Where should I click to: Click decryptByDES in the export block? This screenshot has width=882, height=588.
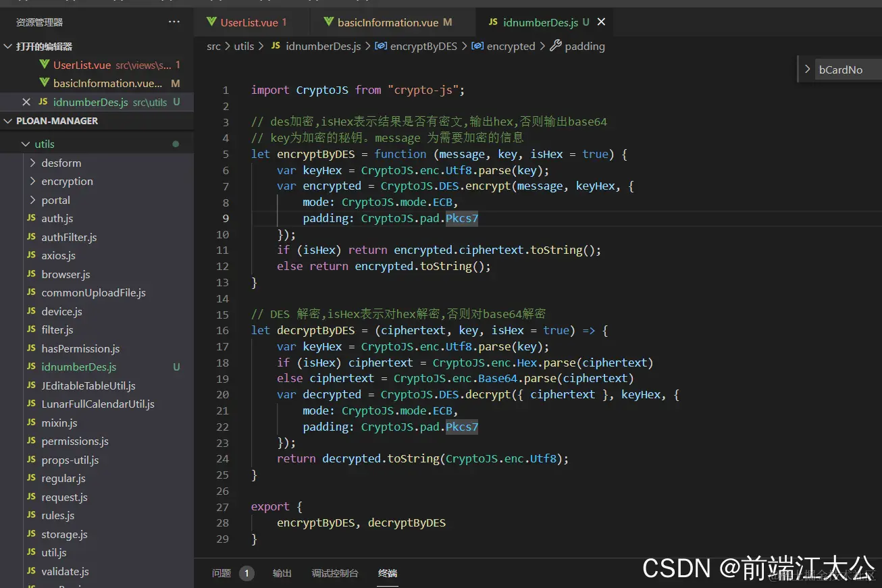click(407, 523)
